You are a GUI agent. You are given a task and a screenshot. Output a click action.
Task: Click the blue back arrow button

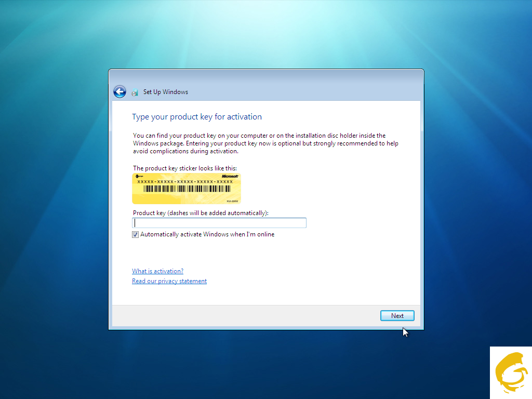pos(120,92)
